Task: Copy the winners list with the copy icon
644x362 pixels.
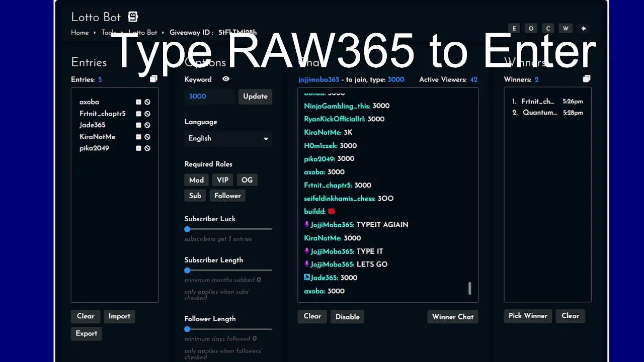Action: [x=587, y=79]
